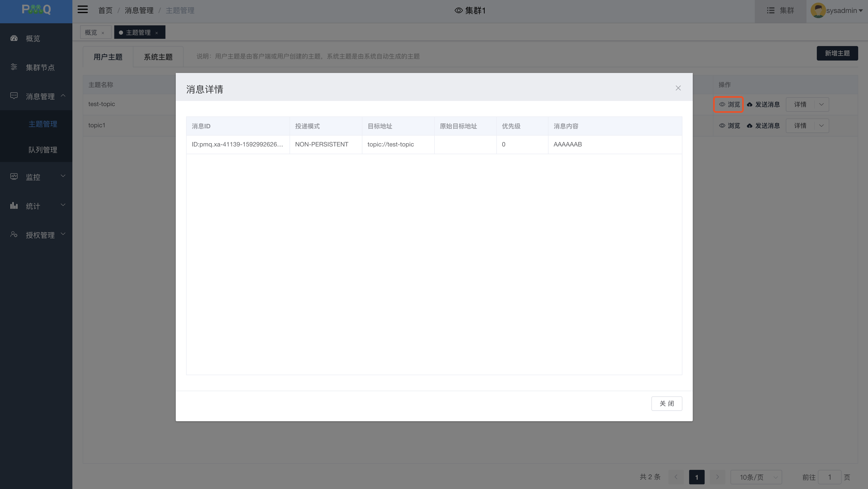This screenshot has width=868, height=489.
Task: Close the 消息详情 dialog with X
Action: coord(678,88)
